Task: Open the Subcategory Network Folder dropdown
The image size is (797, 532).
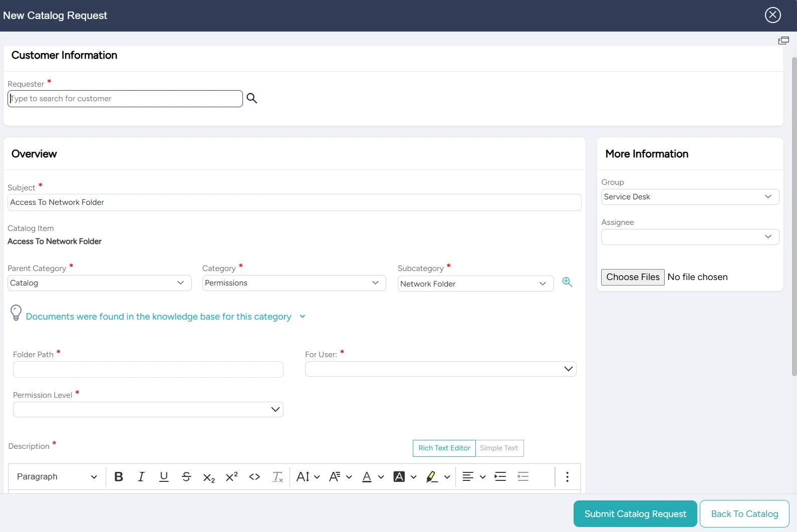Action: tap(475, 284)
